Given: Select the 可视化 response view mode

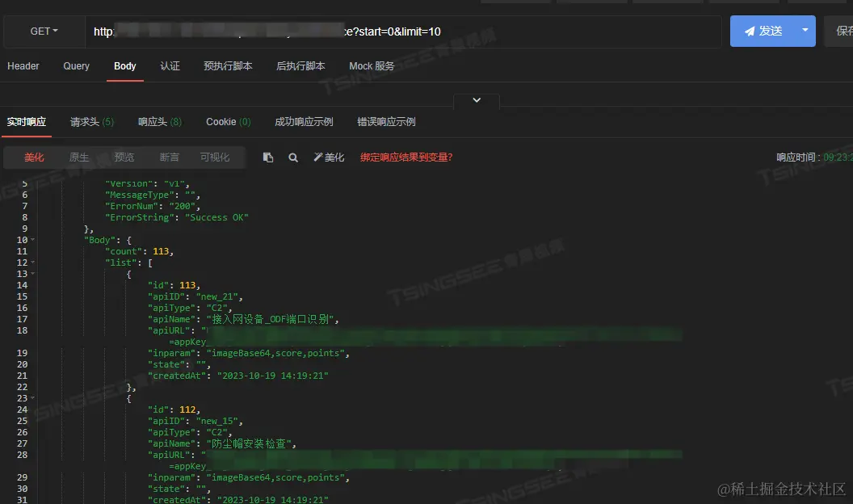Looking at the screenshot, I should point(214,157).
